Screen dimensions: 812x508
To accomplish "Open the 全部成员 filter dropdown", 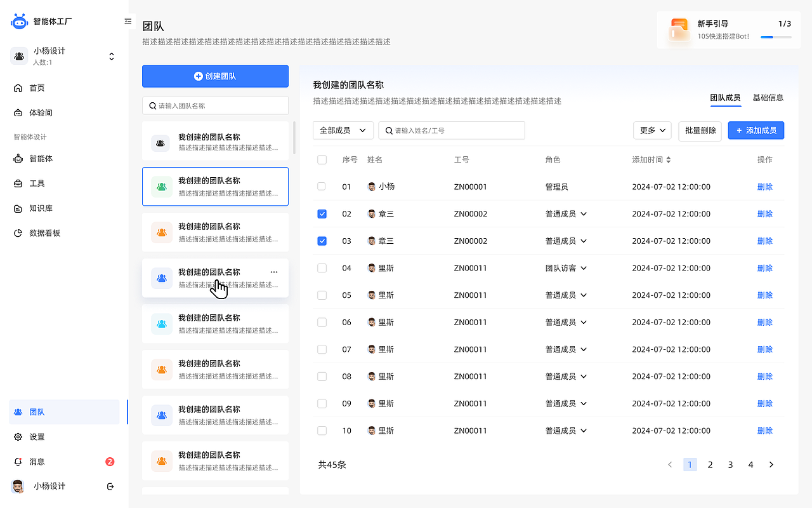I will [x=343, y=130].
